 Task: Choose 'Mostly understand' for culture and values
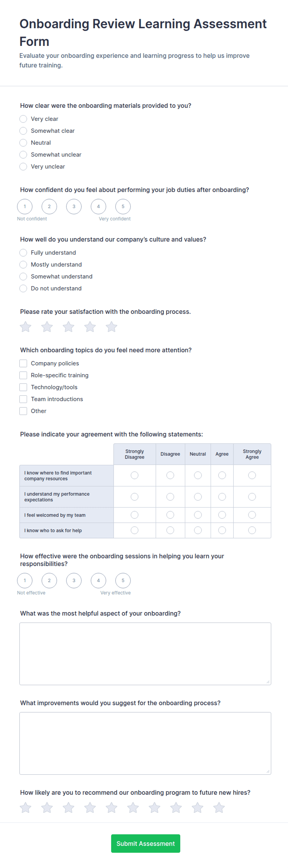23,264
